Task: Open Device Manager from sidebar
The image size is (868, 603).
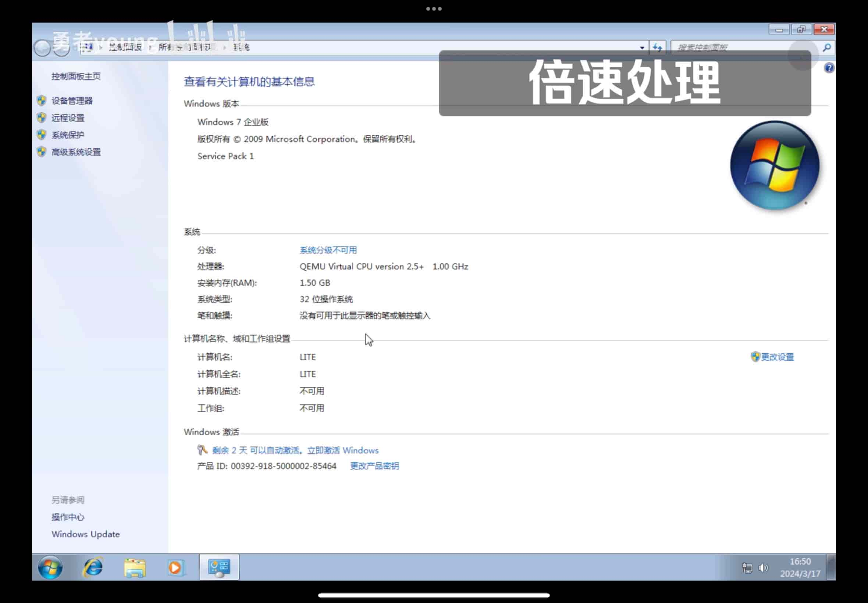Action: coord(72,100)
